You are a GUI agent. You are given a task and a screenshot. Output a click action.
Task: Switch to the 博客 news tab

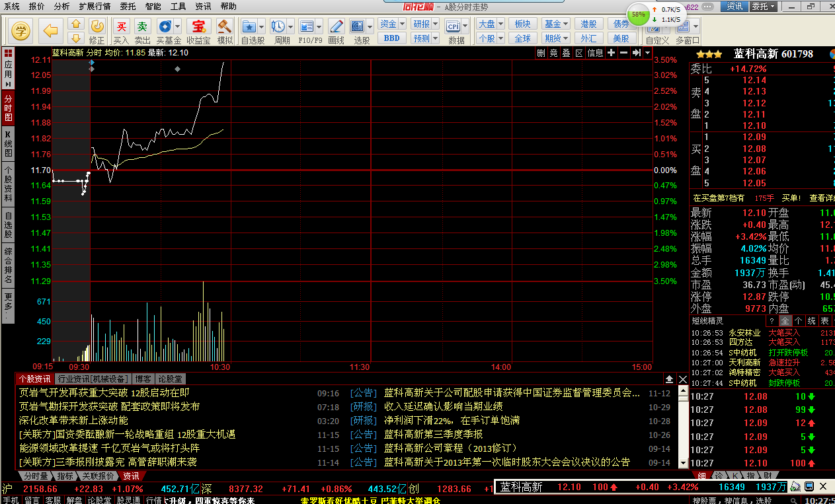click(x=143, y=379)
